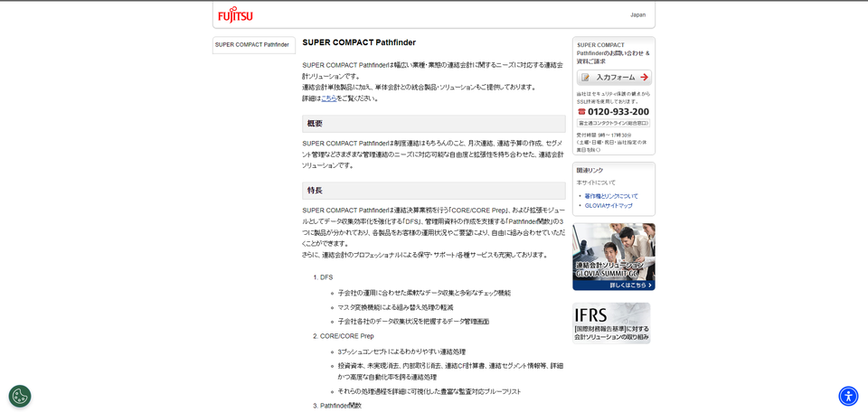The height and width of the screenshot is (412, 868).
Task: Open the 著作権とリンクについて link
Action: pos(611,195)
